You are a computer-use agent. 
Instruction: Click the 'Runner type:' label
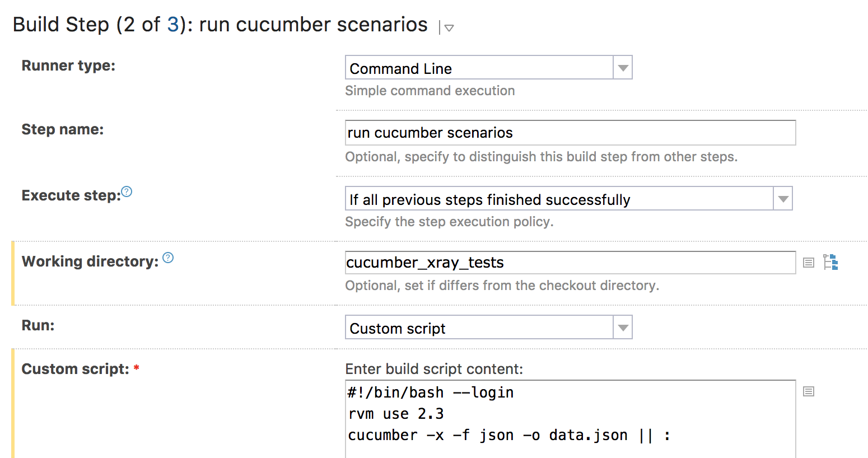click(x=68, y=66)
